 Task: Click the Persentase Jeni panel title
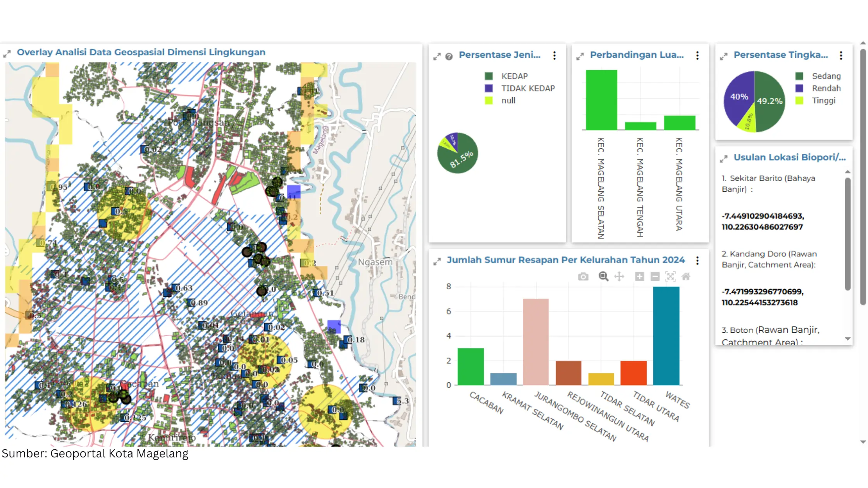pos(499,55)
